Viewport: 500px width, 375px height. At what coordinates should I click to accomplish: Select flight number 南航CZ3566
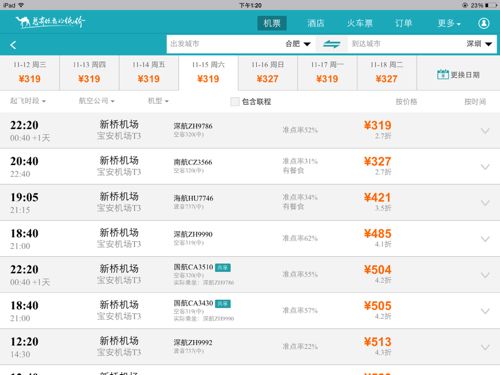click(x=193, y=162)
